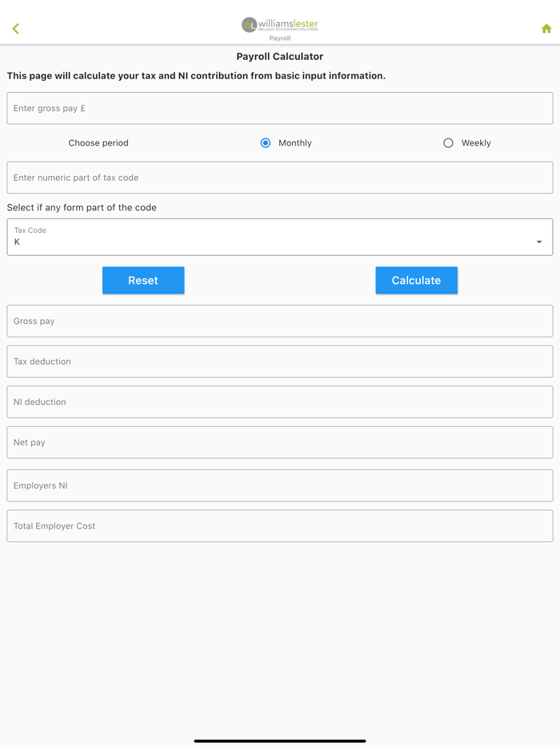Screen dimensions: 560x747
Task: Tap the Employers NI field
Action: (x=280, y=485)
